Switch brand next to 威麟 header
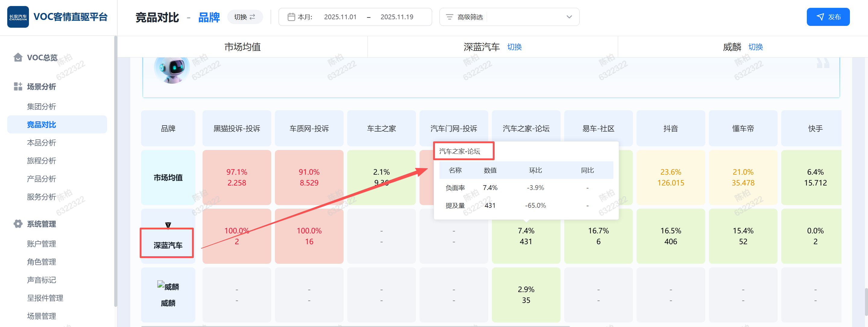Viewport: 868px width, 327px height. pyautogui.click(x=756, y=47)
